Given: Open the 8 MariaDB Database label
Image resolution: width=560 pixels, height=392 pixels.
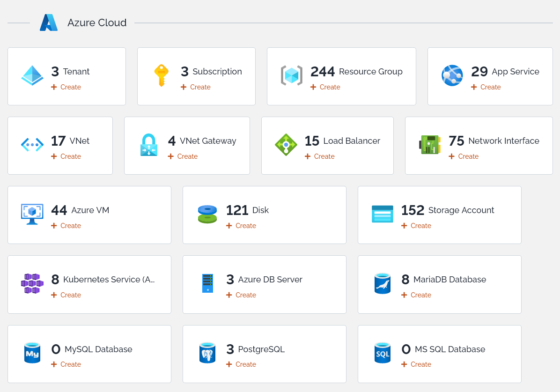Looking at the screenshot, I should pyautogui.click(x=443, y=280).
